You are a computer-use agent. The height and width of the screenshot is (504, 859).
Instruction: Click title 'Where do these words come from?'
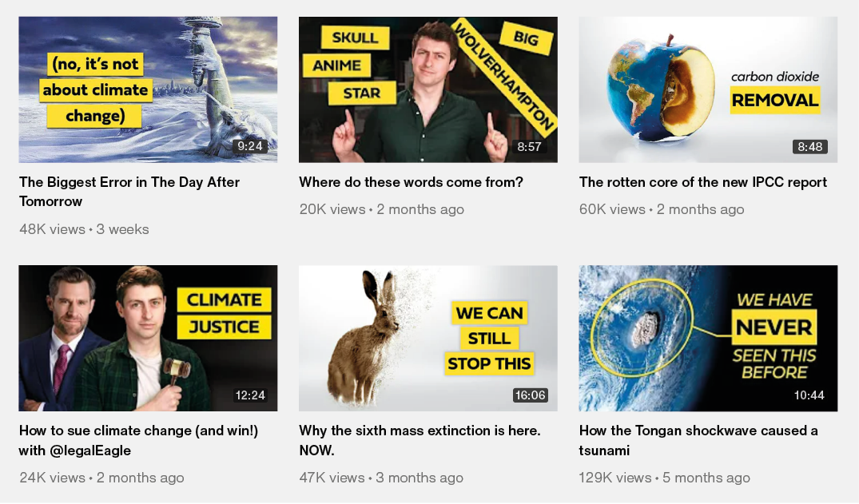pos(411,182)
